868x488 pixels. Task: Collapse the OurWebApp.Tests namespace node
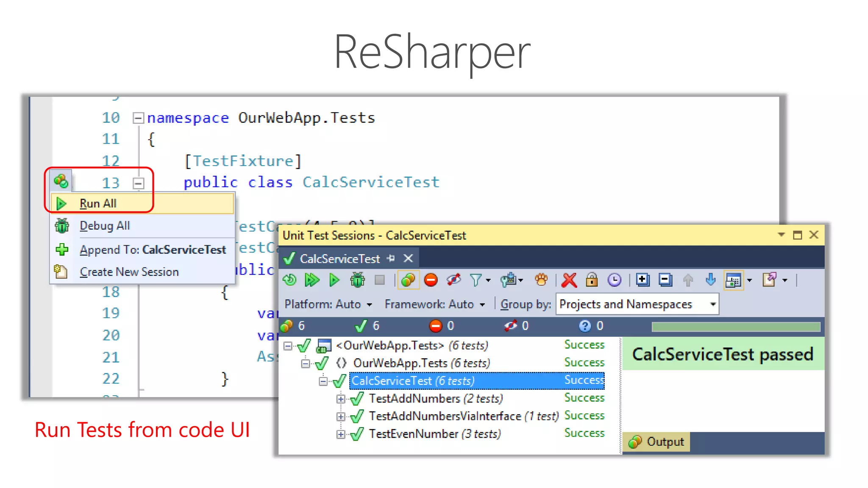[306, 363]
